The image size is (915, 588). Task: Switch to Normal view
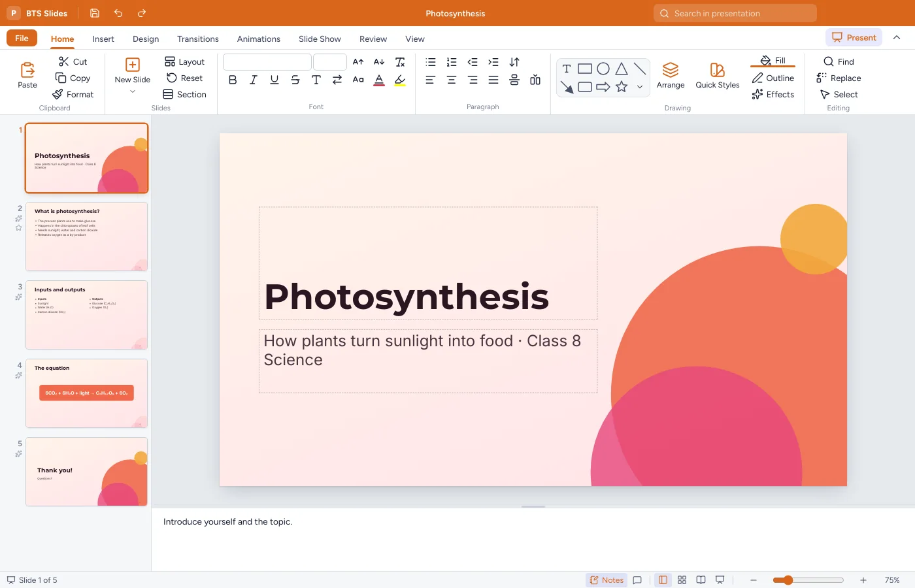(x=663, y=580)
